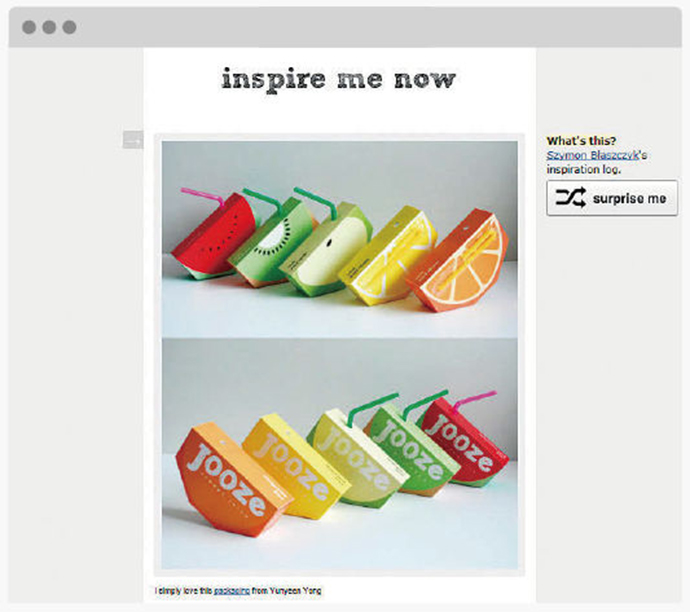Click the orange Jooze box in bottom photo

point(231,480)
